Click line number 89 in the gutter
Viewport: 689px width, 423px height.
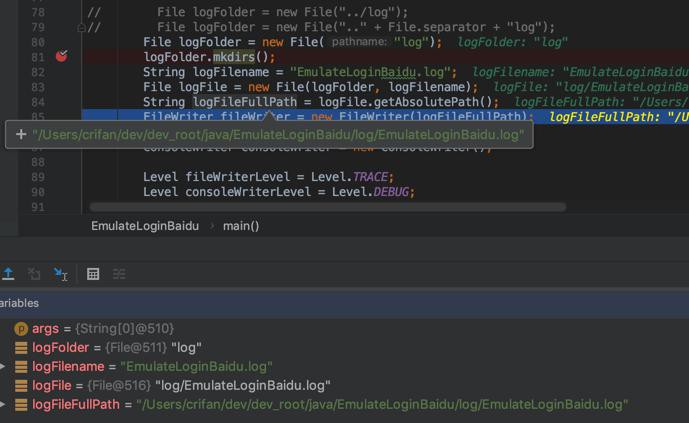click(x=38, y=177)
